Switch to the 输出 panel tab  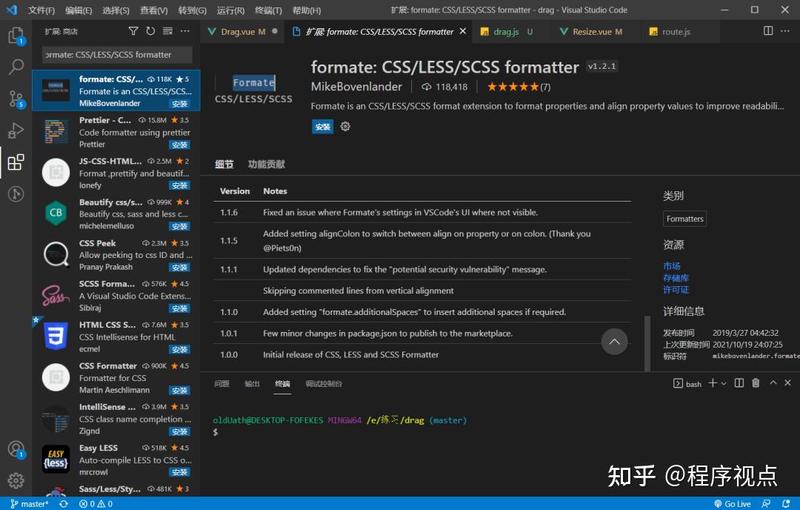252,384
